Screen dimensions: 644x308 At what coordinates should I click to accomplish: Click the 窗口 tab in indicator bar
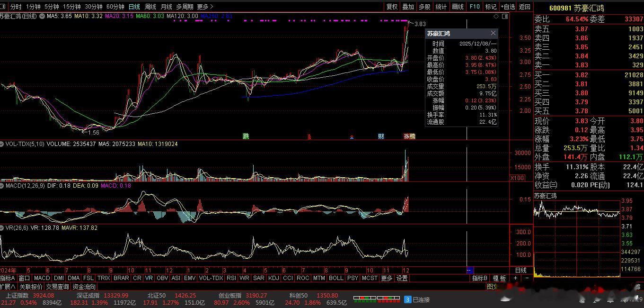point(24,278)
